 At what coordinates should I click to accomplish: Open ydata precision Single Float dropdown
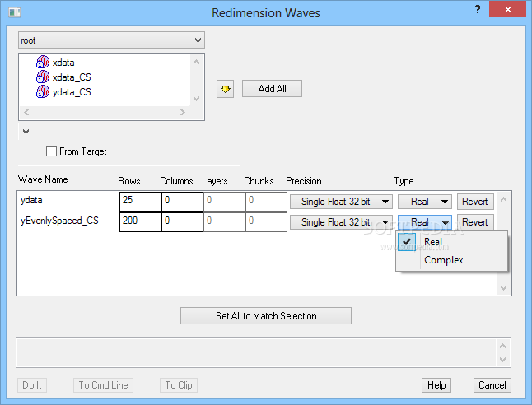coord(341,202)
